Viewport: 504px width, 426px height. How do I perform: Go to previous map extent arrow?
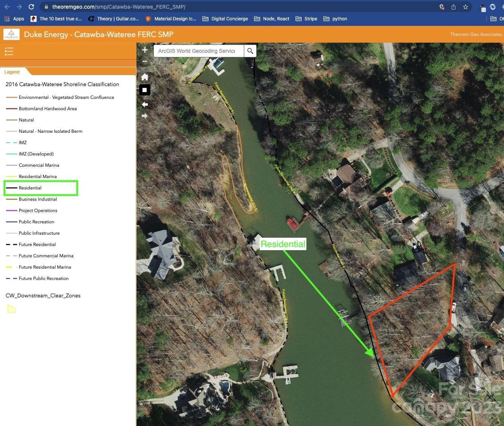point(145,105)
